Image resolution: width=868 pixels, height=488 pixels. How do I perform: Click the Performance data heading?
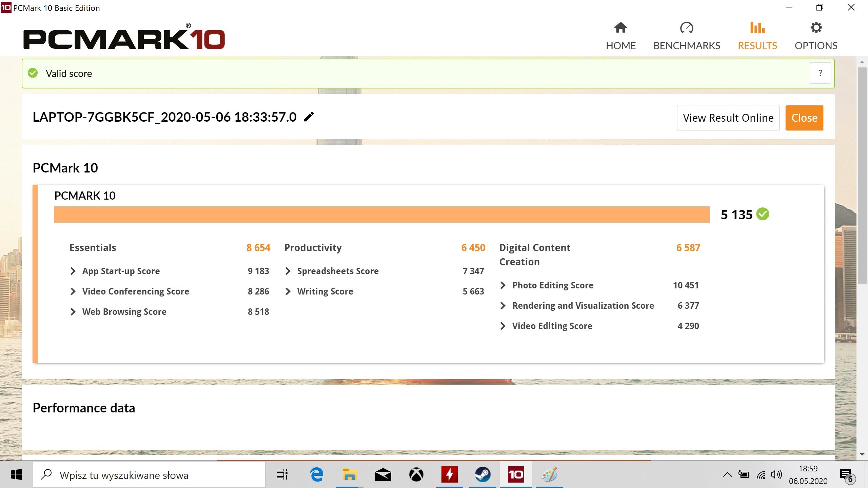(x=84, y=408)
